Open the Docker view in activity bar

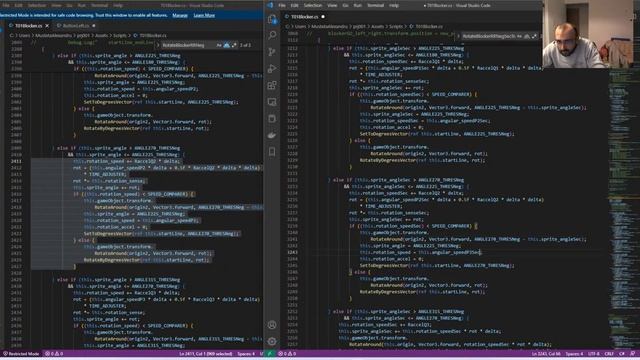coord(272,135)
